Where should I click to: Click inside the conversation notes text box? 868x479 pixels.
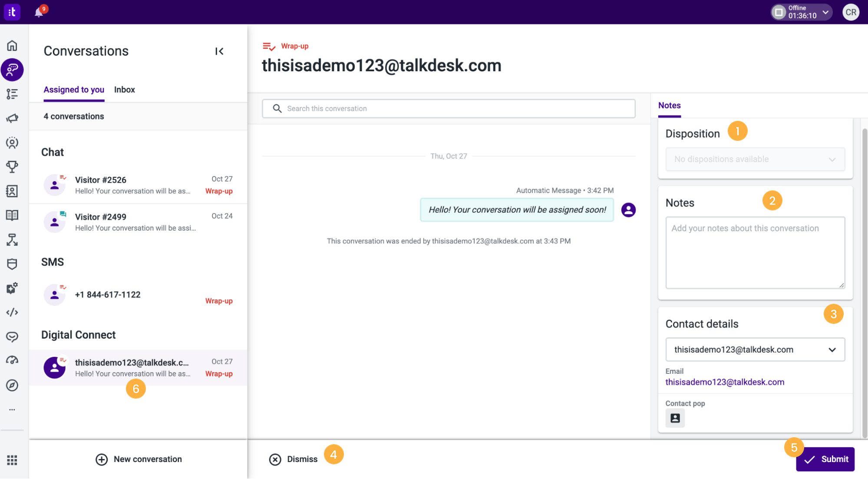(755, 253)
